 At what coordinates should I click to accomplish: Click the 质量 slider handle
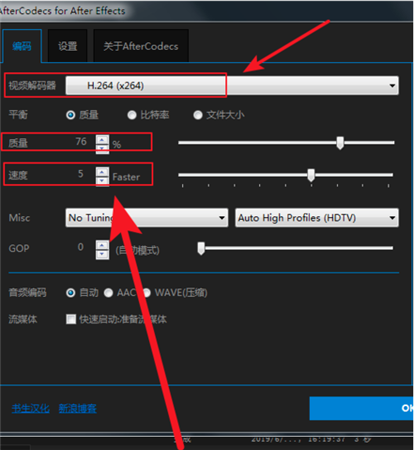click(340, 143)
